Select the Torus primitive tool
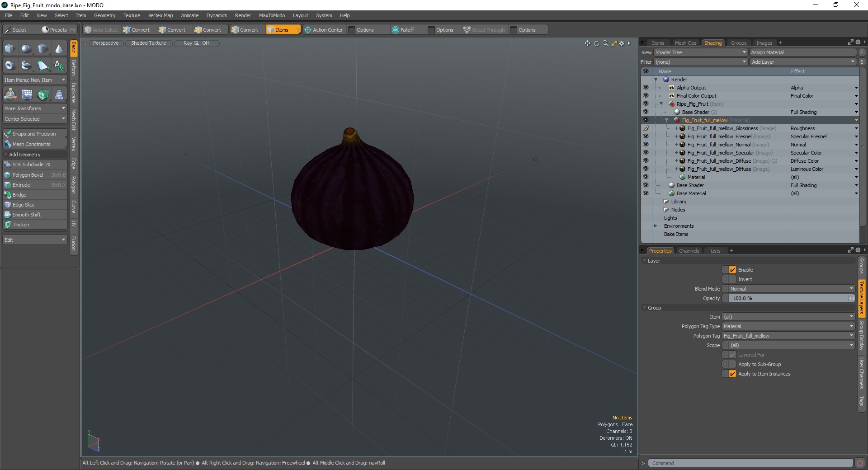 click(x=9, y=66)
